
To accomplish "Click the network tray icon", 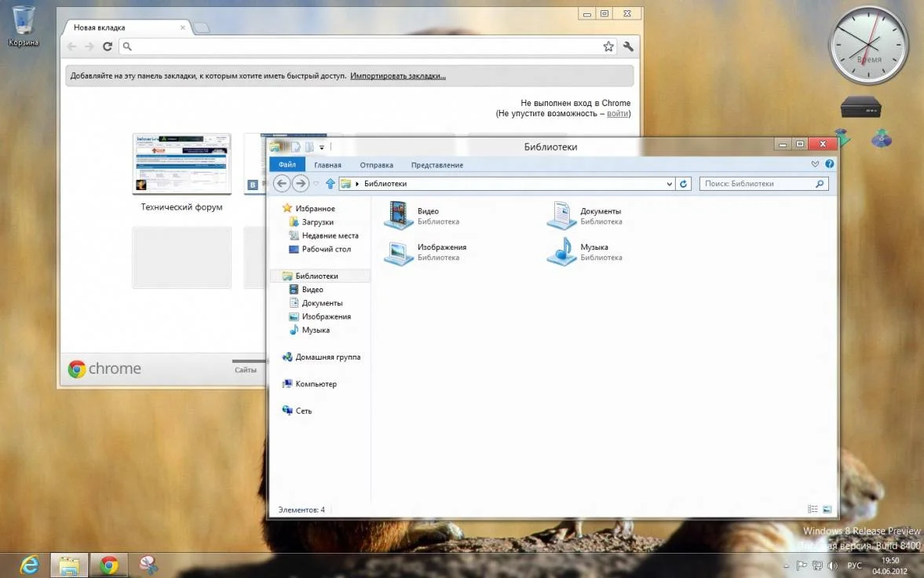I will point(817,565).
